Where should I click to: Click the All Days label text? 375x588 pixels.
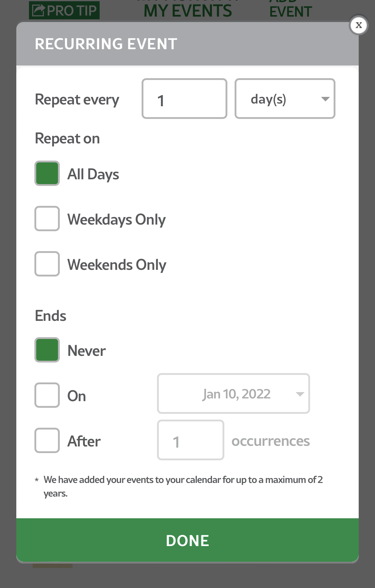point(93,174)
